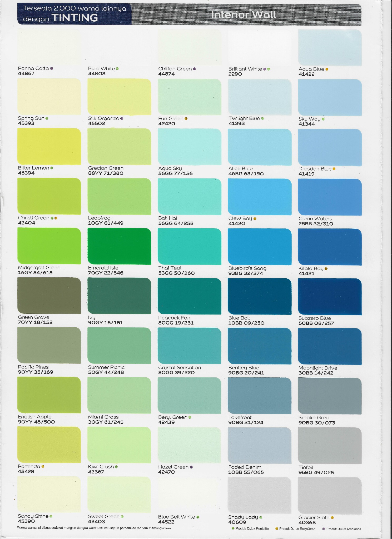Click the Glacier Slate swatch
This screenshot has width=392, height=539.
(330, 495)
